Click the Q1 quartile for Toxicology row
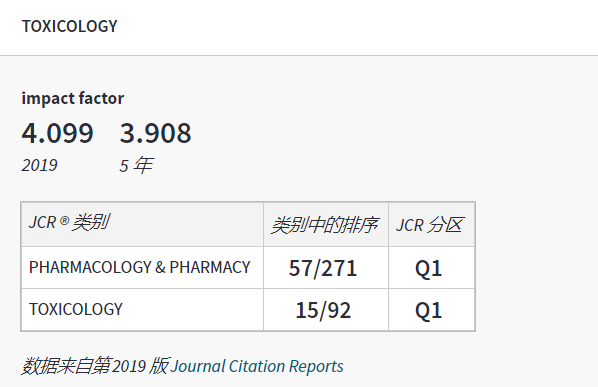This screenshot has height=387, width=598. [431, 310]
